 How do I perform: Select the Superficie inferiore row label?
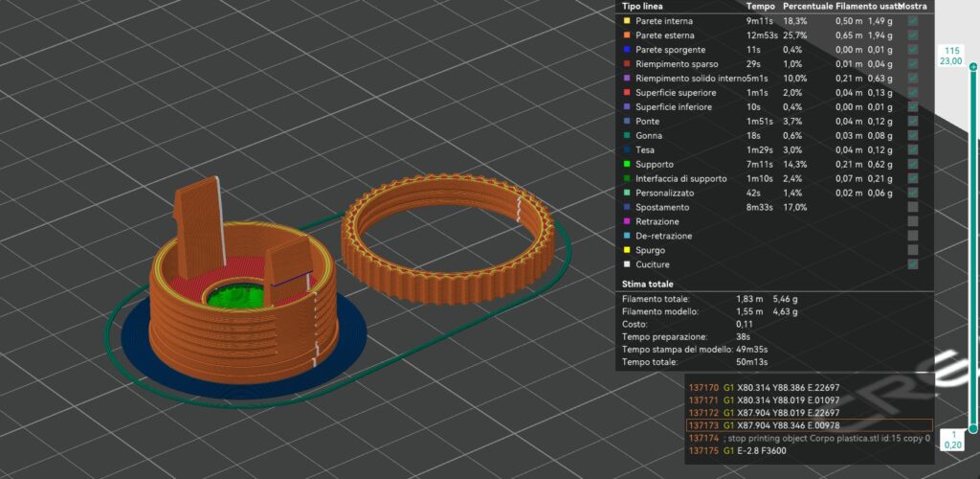(x=674, y=107)
